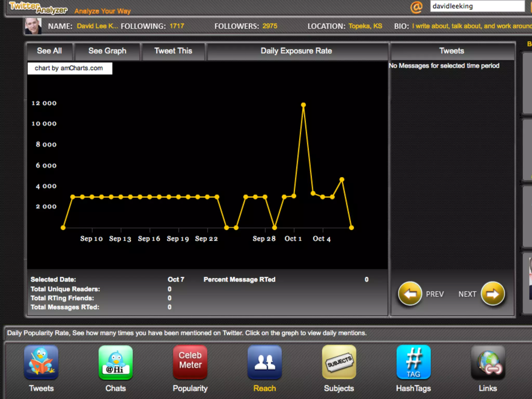This screenshot has height=399, width=532.
Task: Open the Celeb Meter Popularity icon
Action: click(190, 362)
